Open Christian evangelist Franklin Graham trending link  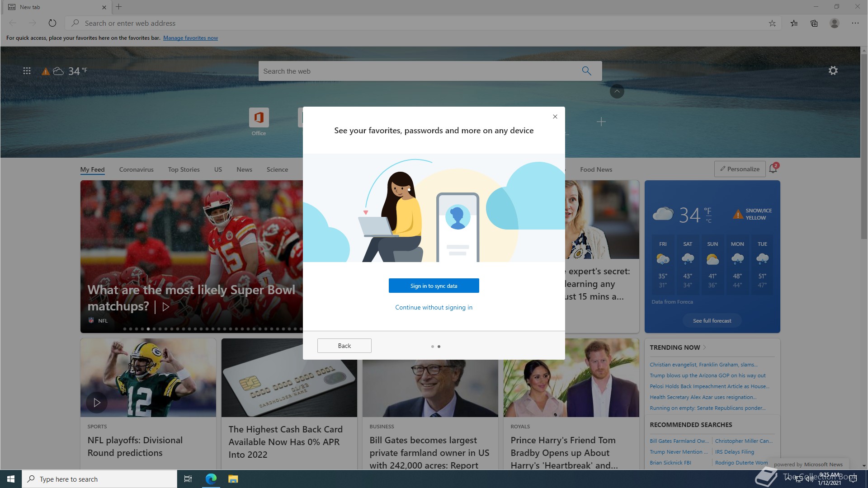pos(703,365)
